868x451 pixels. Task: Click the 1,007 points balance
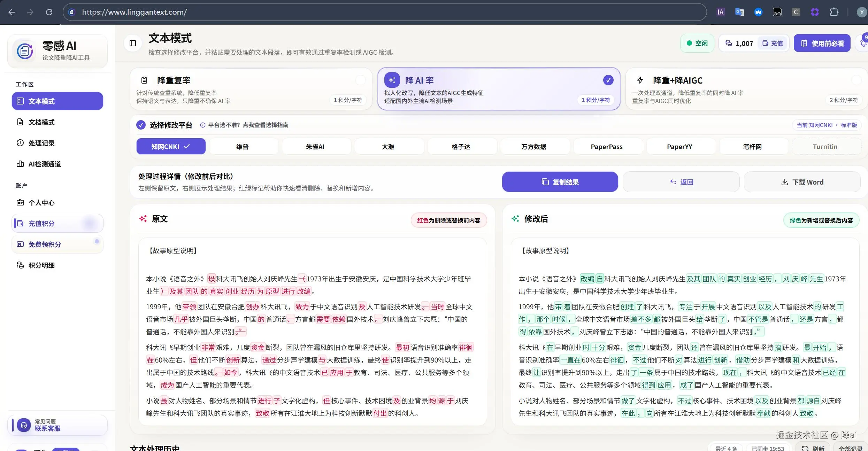point(739,43)
